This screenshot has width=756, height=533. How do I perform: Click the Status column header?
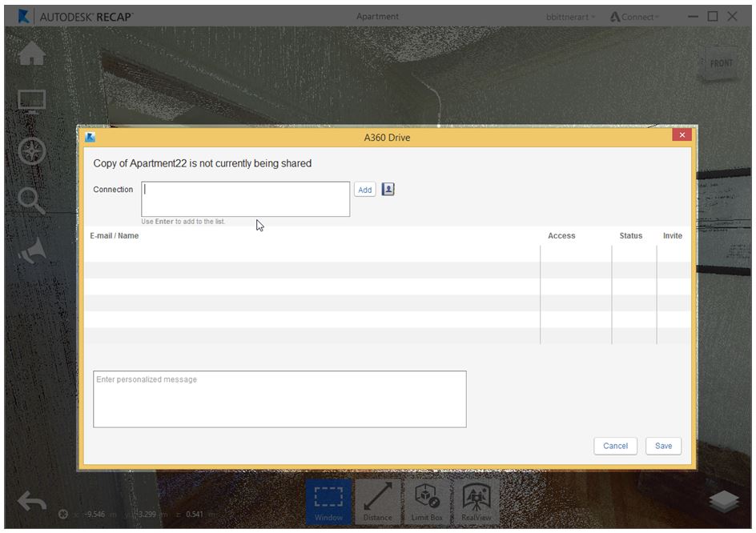630,235
